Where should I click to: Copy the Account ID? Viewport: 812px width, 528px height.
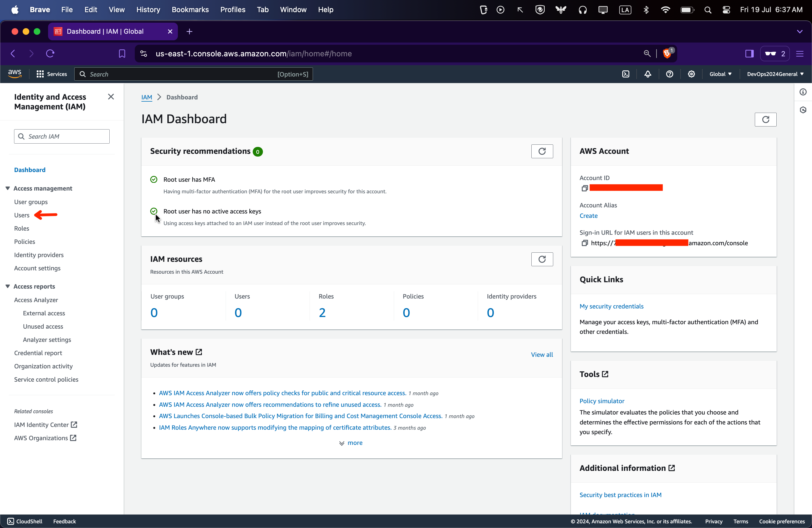click(x=584, y=188)
